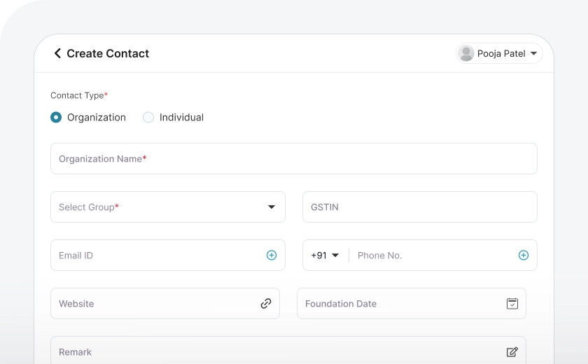
Task: Add another email with the plus icon
Action: click(x=272, y=255)
